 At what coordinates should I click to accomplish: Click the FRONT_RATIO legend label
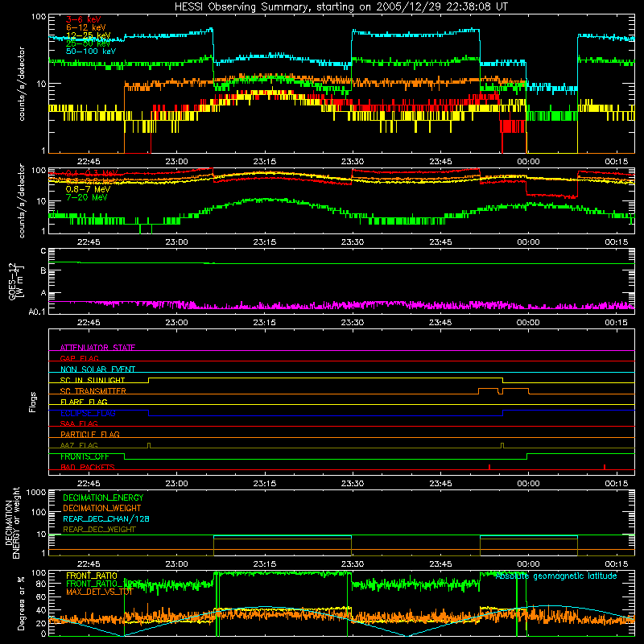[x=92, y=576]
